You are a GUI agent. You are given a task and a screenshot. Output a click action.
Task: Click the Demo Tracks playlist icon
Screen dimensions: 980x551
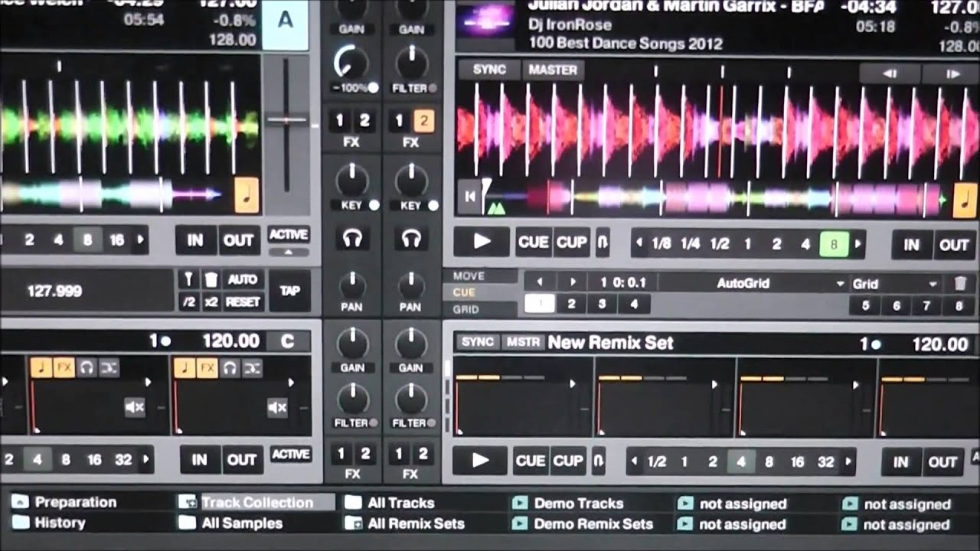[x=520, y=504]
